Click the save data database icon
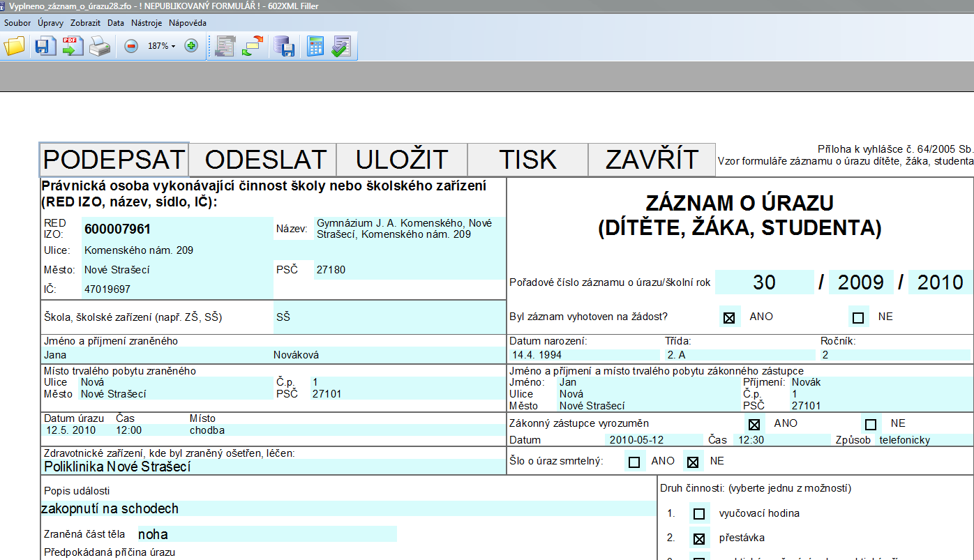 point(285,46)
